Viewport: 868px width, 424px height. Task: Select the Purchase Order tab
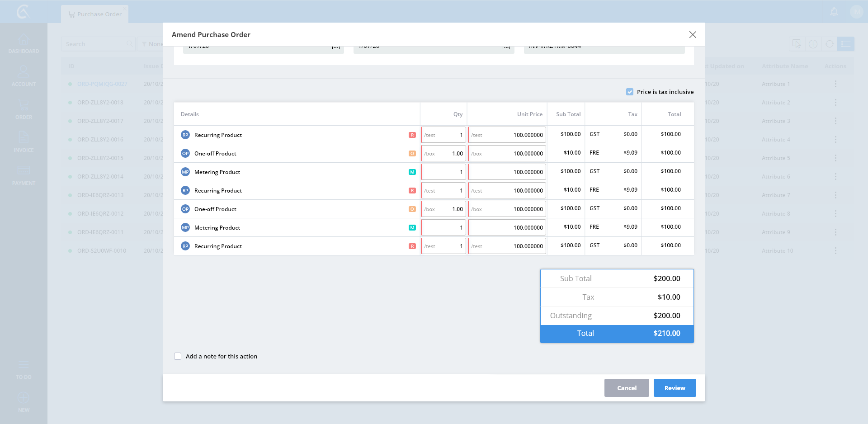[x=95, y=14]
